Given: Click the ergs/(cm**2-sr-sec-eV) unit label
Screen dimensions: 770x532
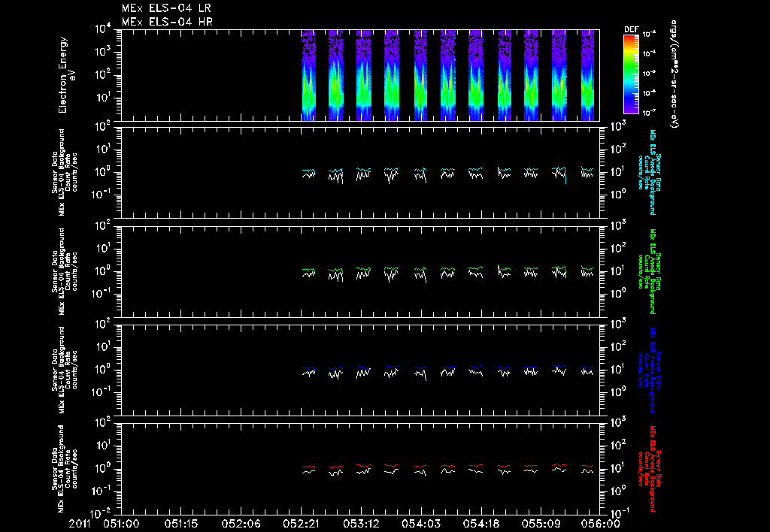Looking at the screenshot, I should (x=675, y=74).
